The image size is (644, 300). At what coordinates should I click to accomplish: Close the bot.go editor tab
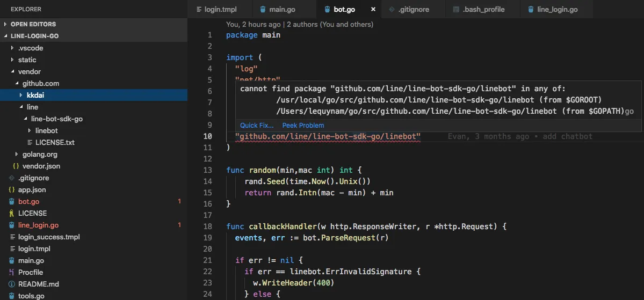tap(373, 10)
